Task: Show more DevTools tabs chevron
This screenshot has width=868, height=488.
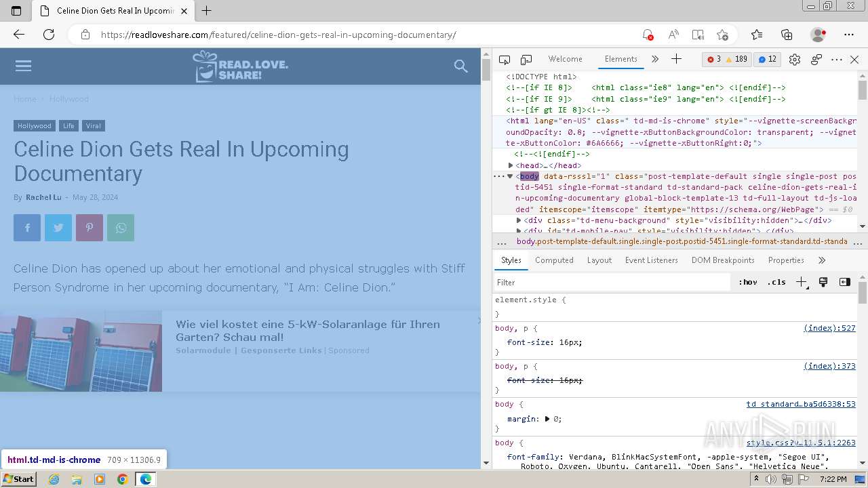Action: coord(655,60)
